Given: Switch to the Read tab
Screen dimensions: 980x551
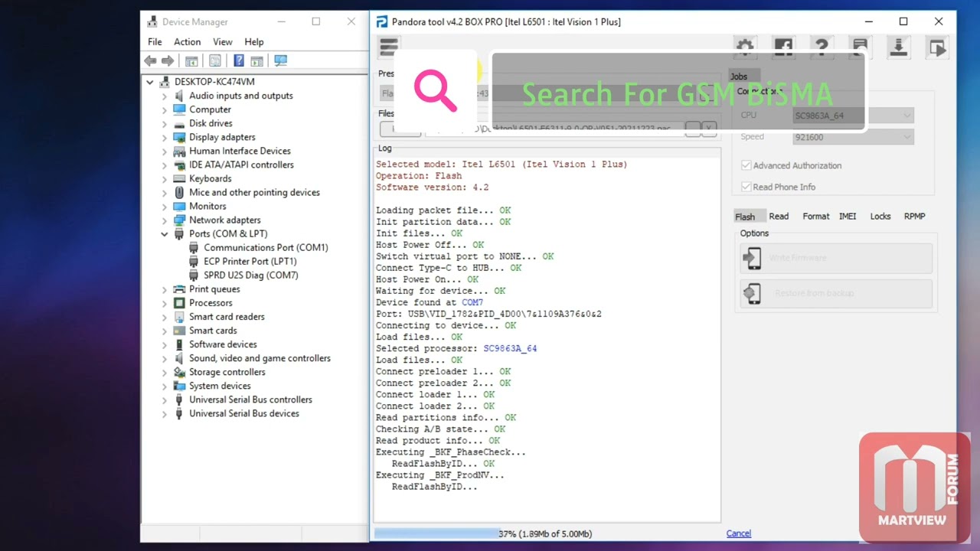Looking at the screenshot, I should pos(779,217).
